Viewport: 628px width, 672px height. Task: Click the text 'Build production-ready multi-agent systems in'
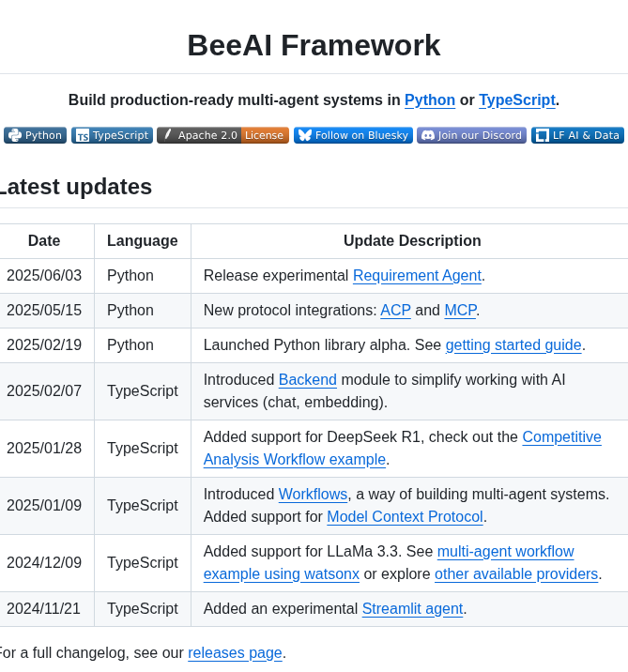[234, 100]
